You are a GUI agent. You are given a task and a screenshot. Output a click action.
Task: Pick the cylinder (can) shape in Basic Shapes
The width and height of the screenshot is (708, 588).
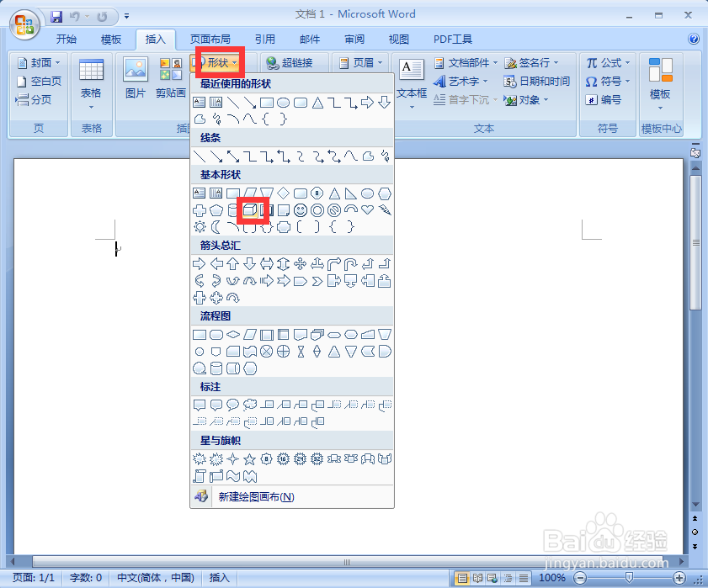point(233,210)
